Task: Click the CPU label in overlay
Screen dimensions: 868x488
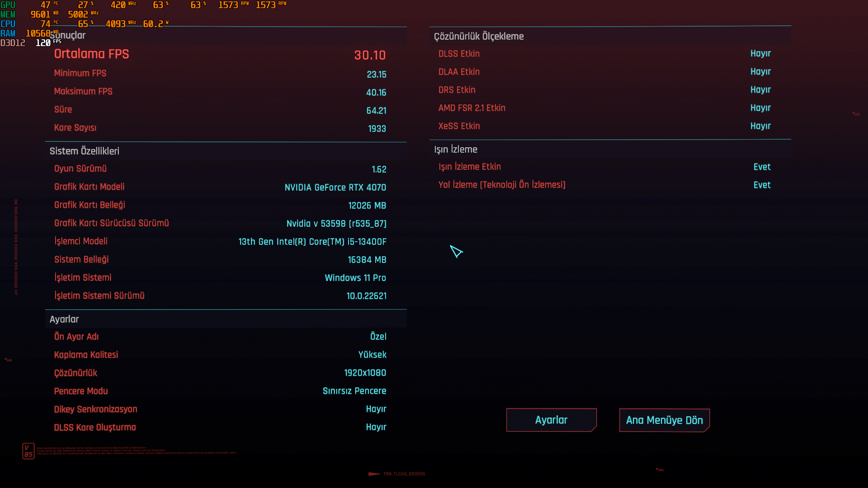Action: coord(8,24)
